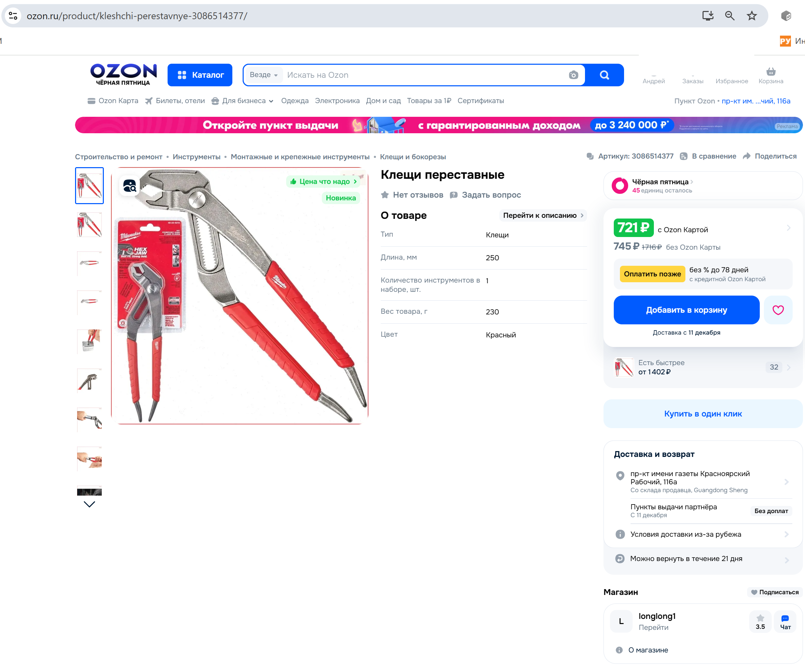Image resolution: width=805 pixels, height=672 pixels.
Task: Click the blue magnifier search button
Action: [604, 75]
